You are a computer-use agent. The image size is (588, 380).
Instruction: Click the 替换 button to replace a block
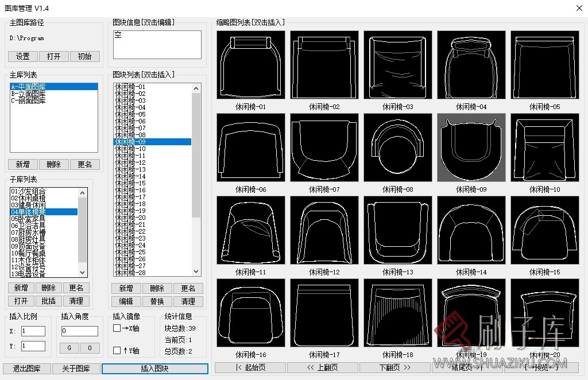click(x=156, y=301)
